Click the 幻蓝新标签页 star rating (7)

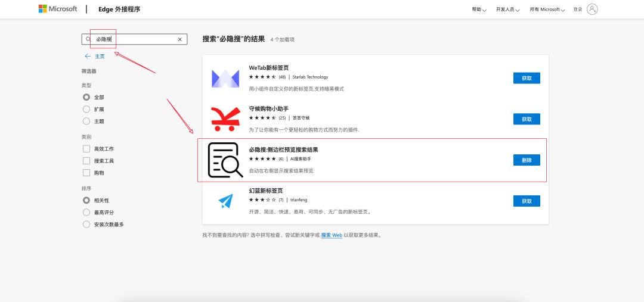click(x=266, y=200)
